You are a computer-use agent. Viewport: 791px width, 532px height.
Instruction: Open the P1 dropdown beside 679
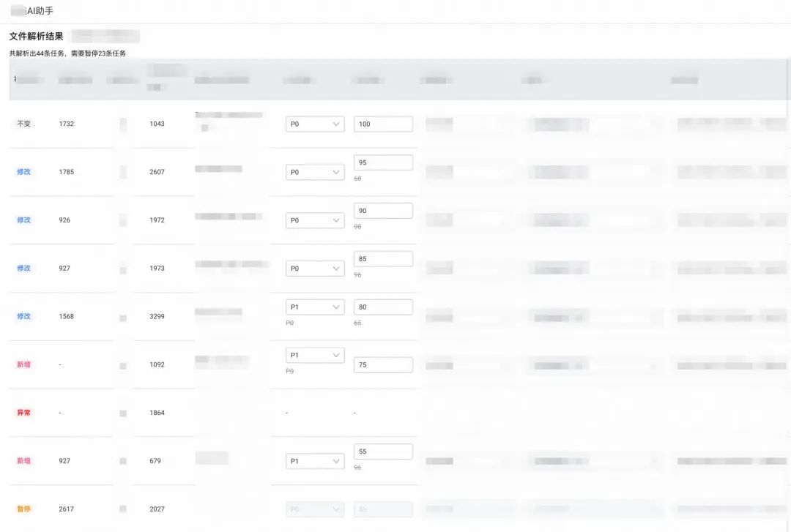[x=315, y=462]
